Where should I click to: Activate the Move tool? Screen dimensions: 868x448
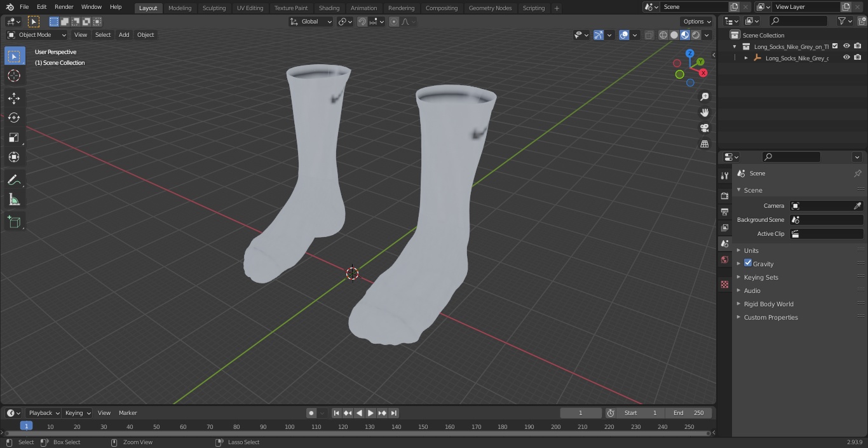point(15,98)
